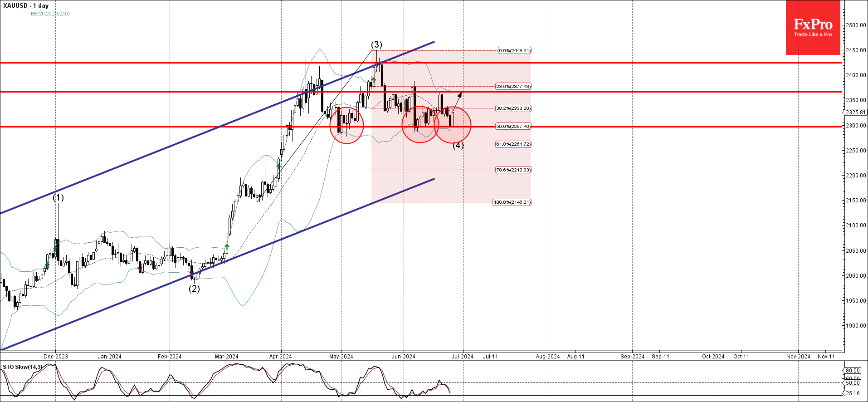Click the 2450.00 price axis label

click(856, 50)
